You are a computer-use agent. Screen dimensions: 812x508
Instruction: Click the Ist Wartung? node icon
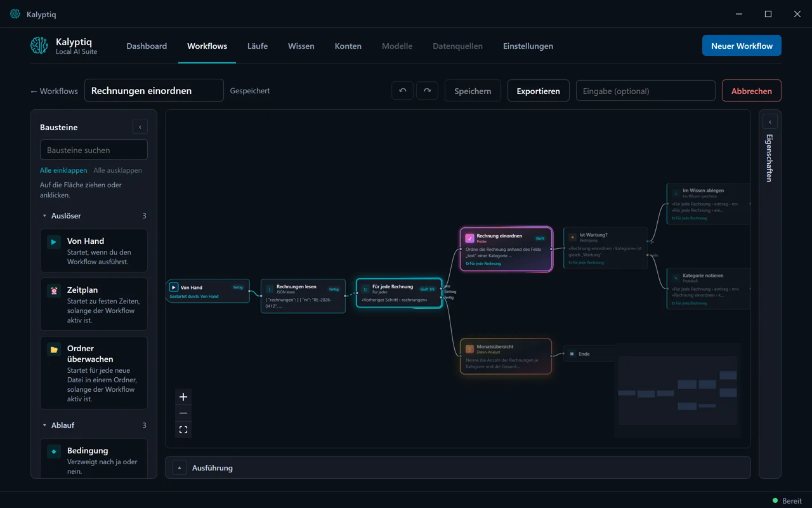point(572,237)
